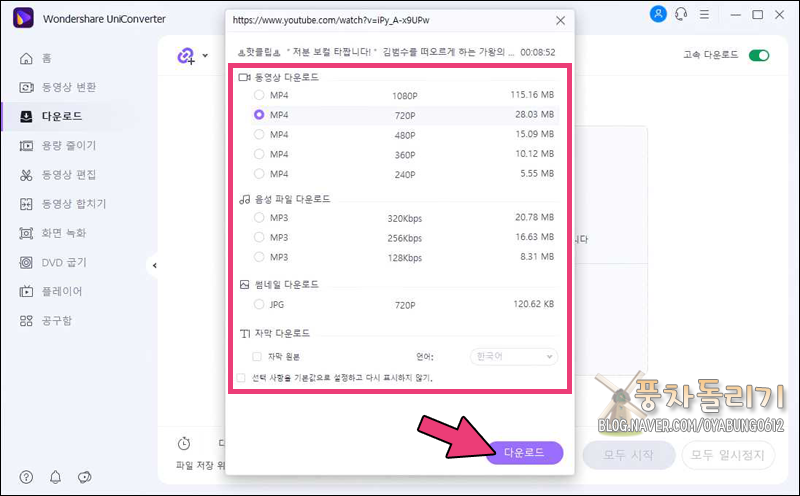Open 동영상 편집 video edit section
Screen dimensions: 800x496
(x=58, y=175)
